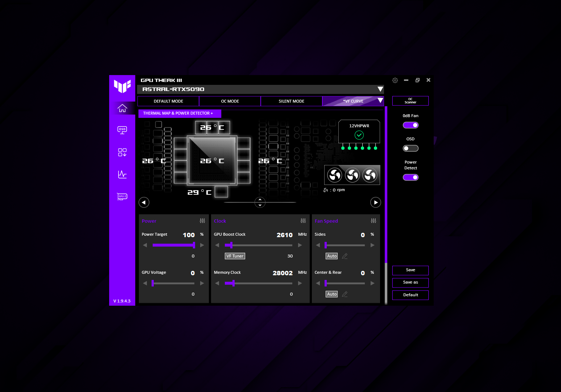
Task: Open the Power panel settings sliders icon
Action: coord(202,221)
